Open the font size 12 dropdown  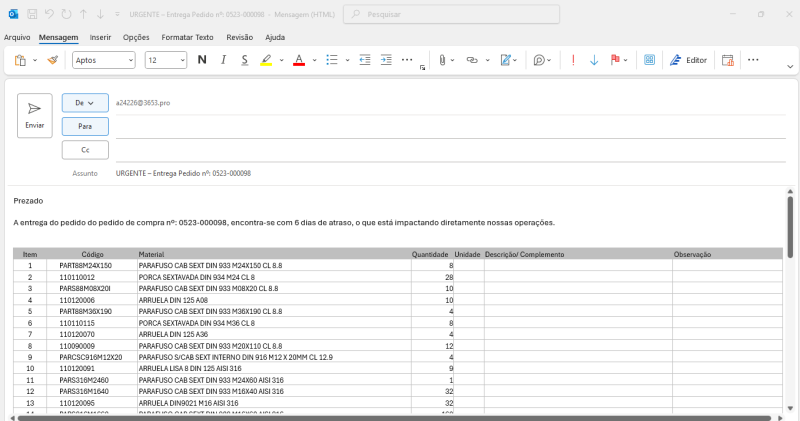pyautogui.click(x=166, y=60)
